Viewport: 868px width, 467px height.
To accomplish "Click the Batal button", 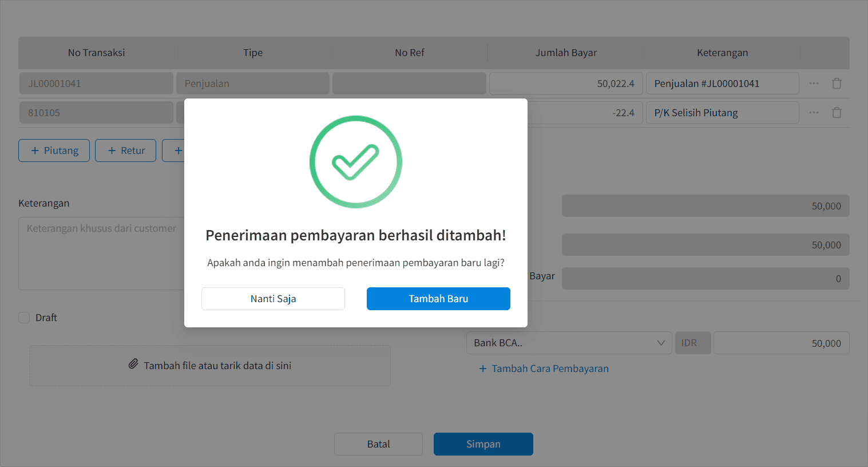I will coord(378,444).
